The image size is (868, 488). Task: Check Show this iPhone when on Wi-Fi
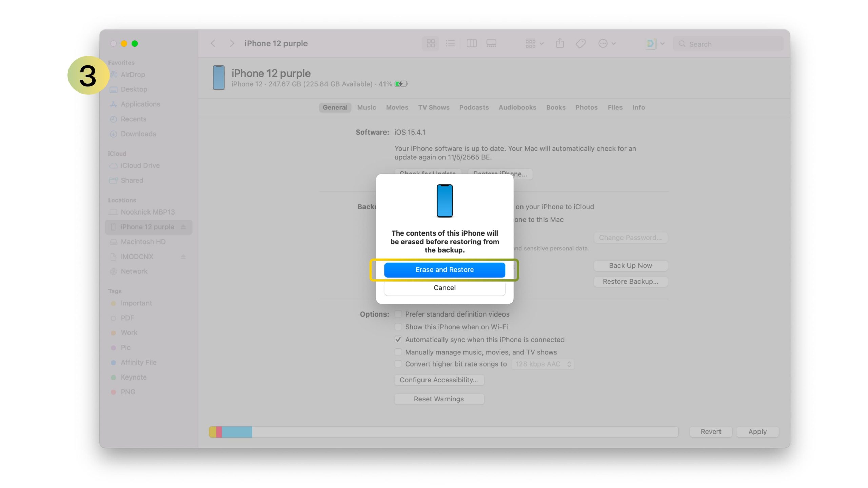pos(398,327)
